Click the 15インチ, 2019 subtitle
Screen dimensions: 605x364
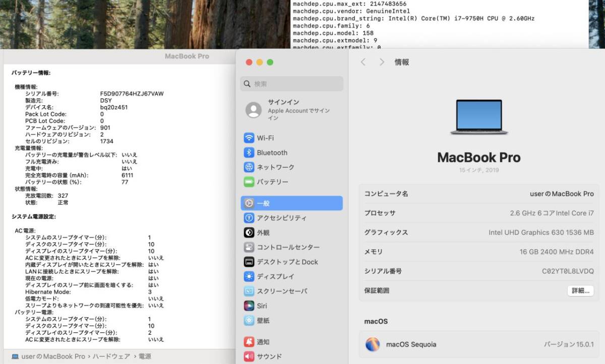click(478, 170)
